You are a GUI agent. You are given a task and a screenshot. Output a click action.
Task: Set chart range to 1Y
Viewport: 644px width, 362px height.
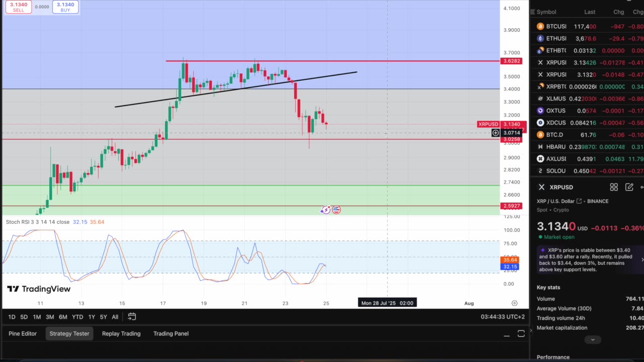point(92,317)
